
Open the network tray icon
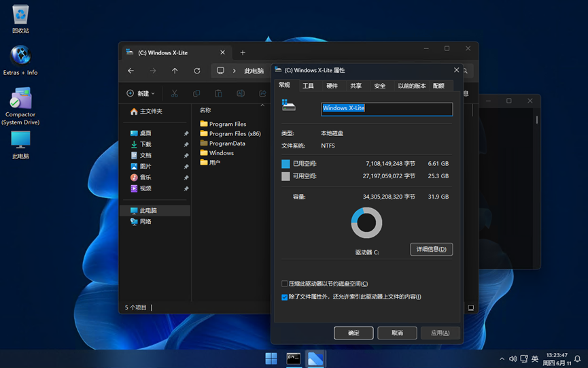click(x=524, y=359)
